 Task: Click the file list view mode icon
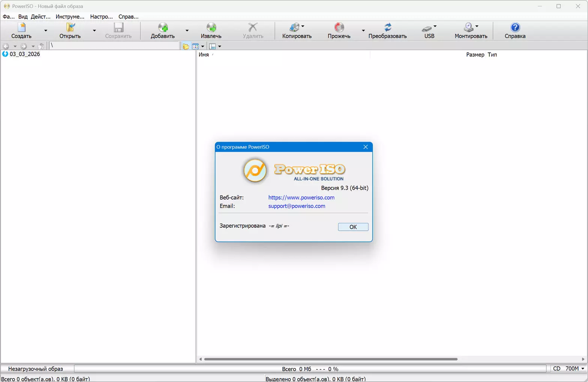click(x=196, y=46)
